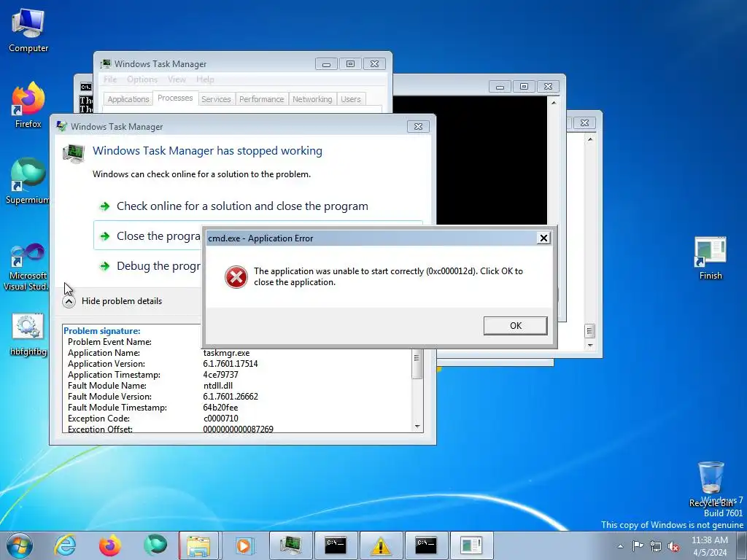Image resolution: width=747 pixels, height=560 pixels.
Task: Open the Firefox desktop shortcut
Action: point(28,106)
